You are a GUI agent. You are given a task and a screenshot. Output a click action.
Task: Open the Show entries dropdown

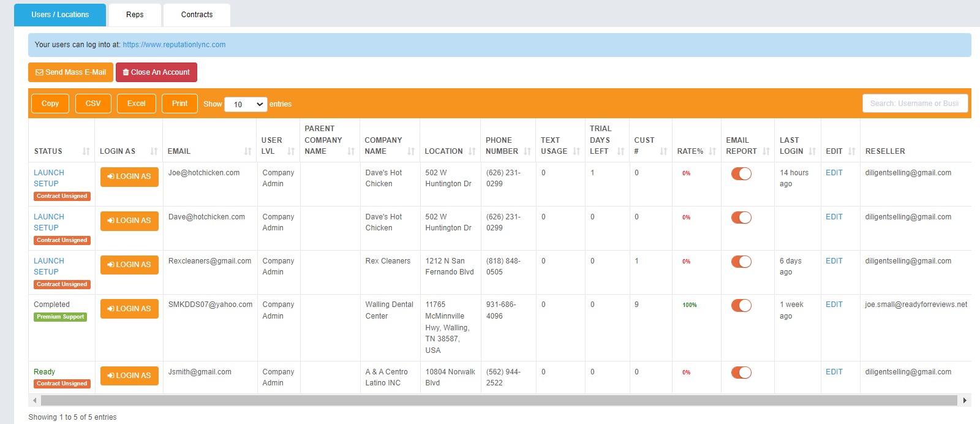click(246, 104)
